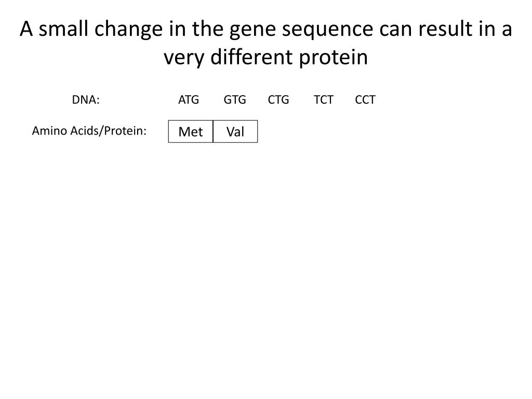Select the Val amino acid box
This screenshot has height=399, width=532.
point(235,131)
